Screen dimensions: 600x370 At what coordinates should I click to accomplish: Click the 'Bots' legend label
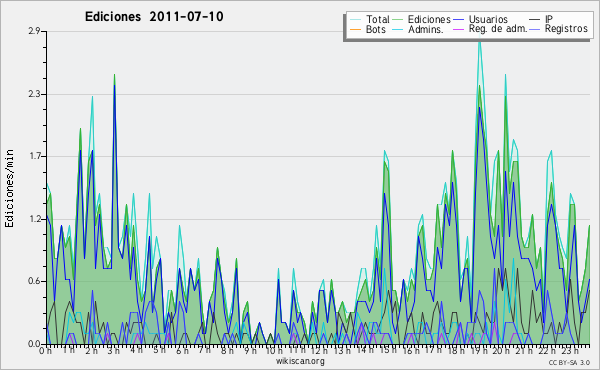pyautogui.click(x=375, y=29)
